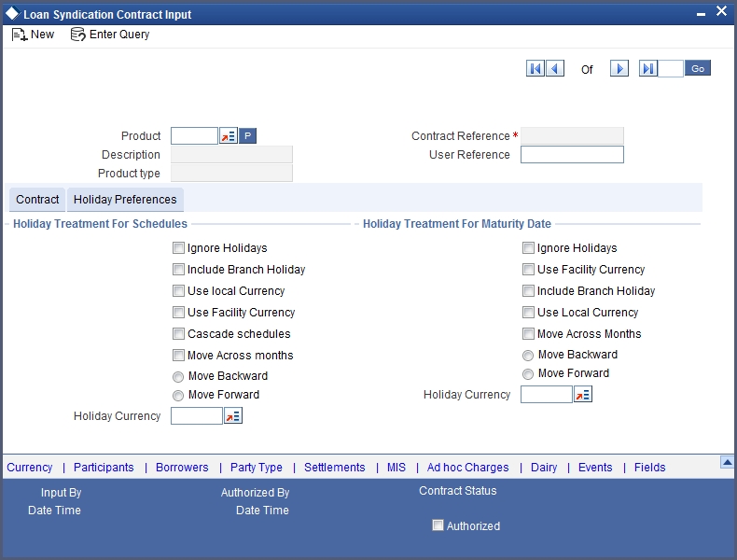737x560 pixels.
Task: Open the Events link
Action: 595,468
